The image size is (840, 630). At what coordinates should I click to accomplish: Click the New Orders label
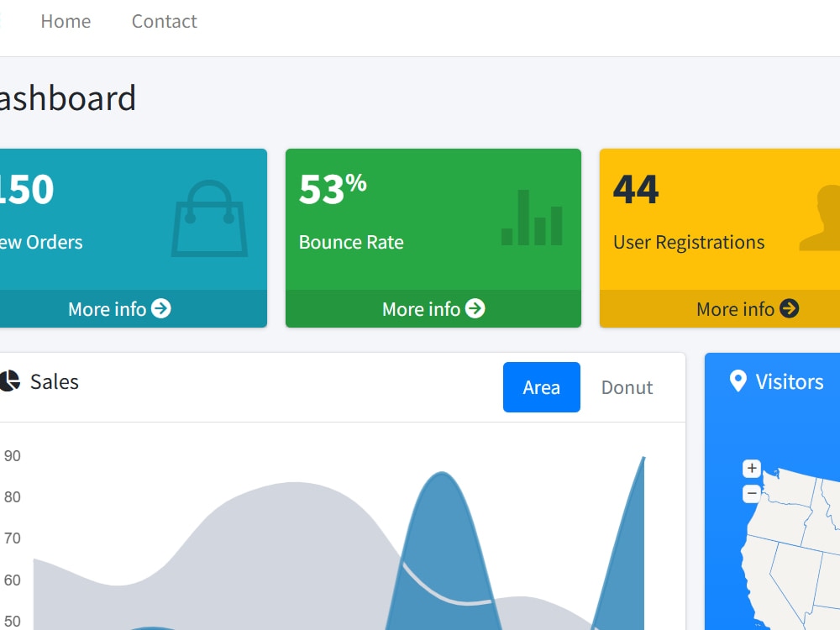pos(41,242)
